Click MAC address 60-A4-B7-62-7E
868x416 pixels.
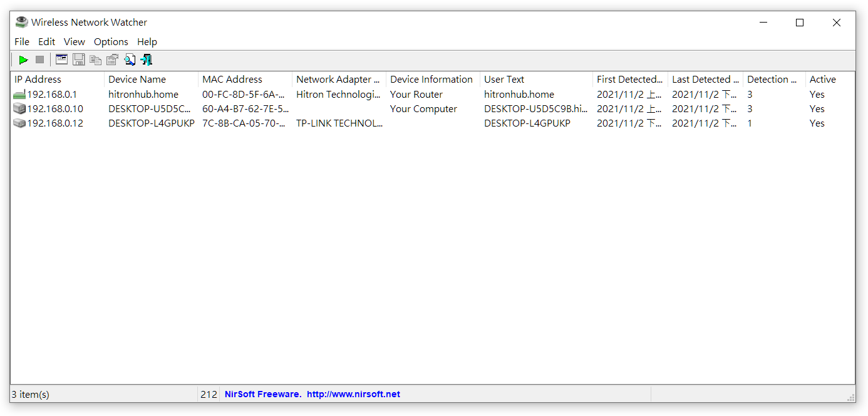245,109
